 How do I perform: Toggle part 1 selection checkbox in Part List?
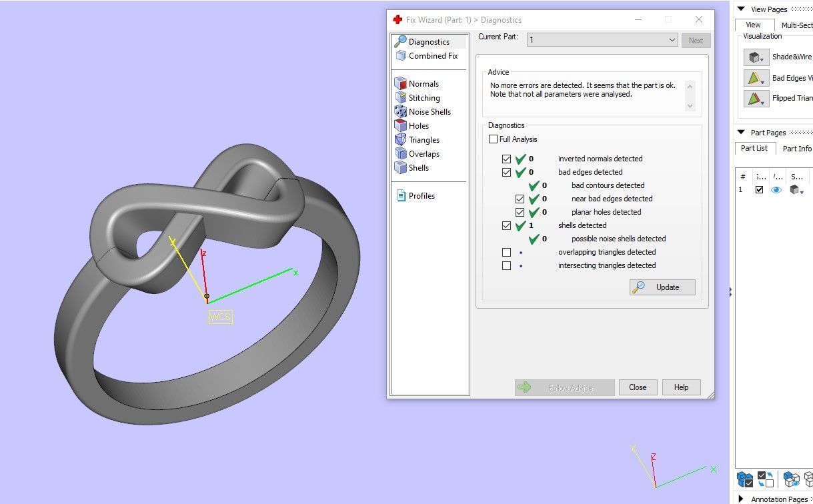759,190
